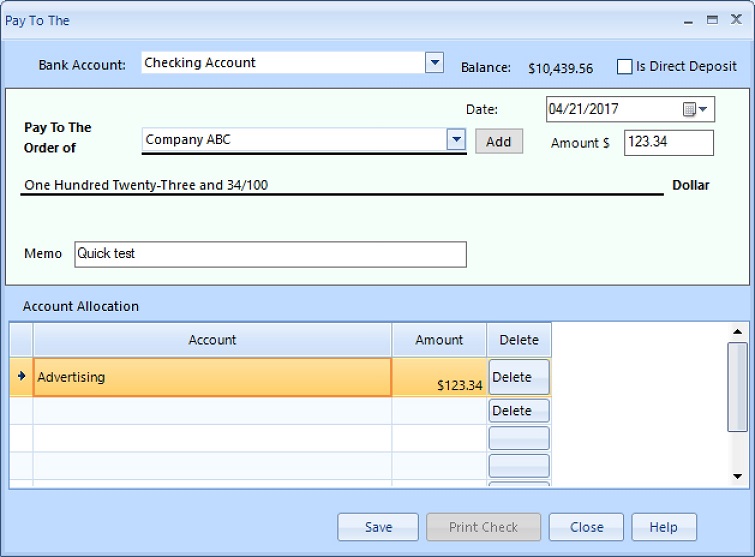This screenshot has height=557, width=755.
Task: Minimize the Pay To The window
Action: (x=688, y=20)
